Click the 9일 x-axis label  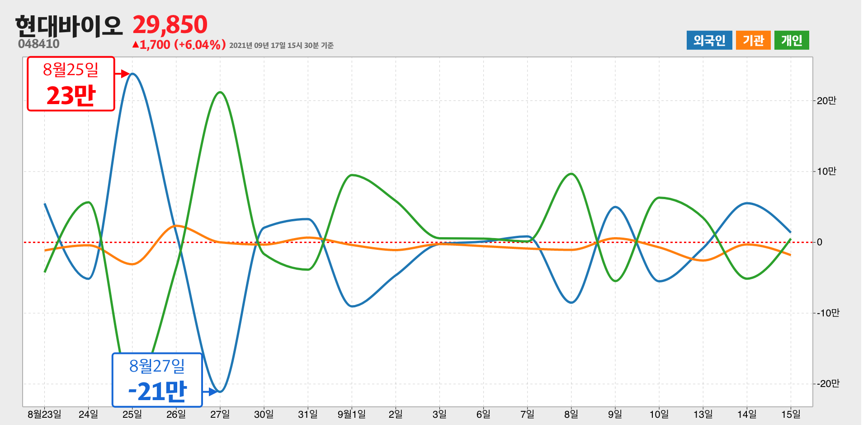(615, 414)
